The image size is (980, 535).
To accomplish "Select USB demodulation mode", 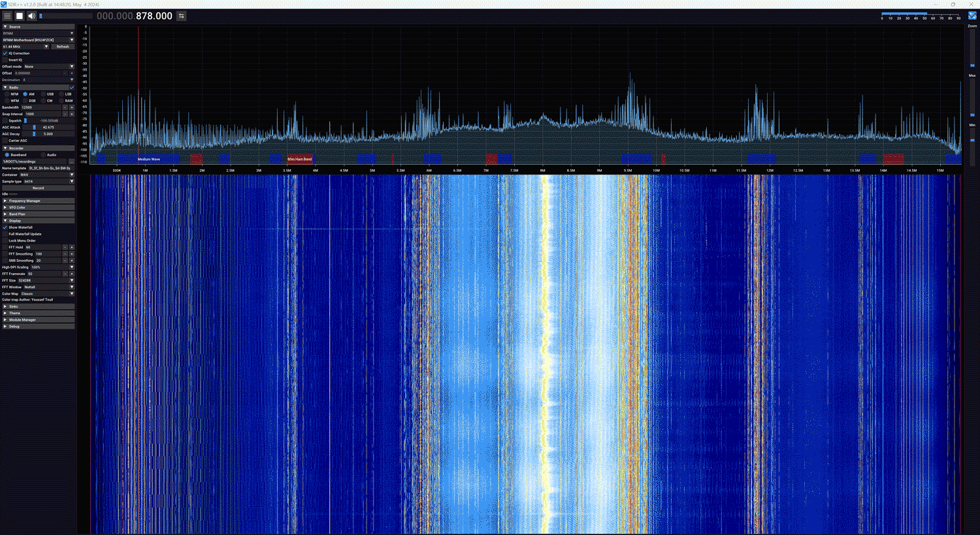I will 43,94.
